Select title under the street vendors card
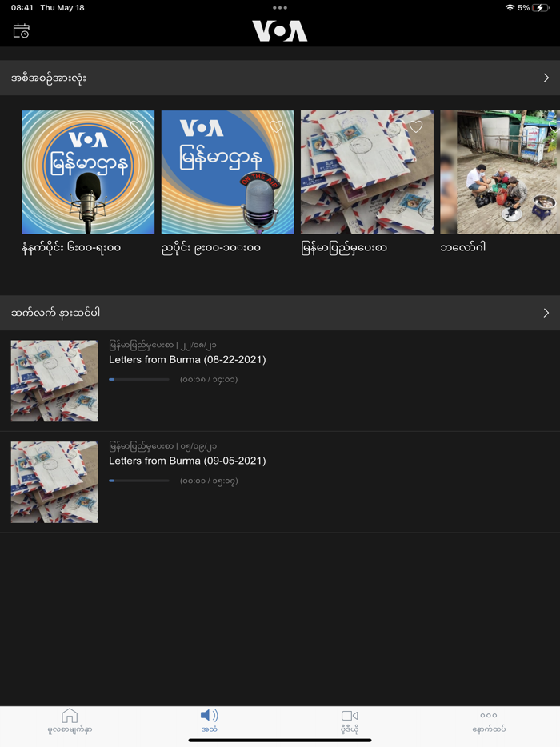 [463, 247]
